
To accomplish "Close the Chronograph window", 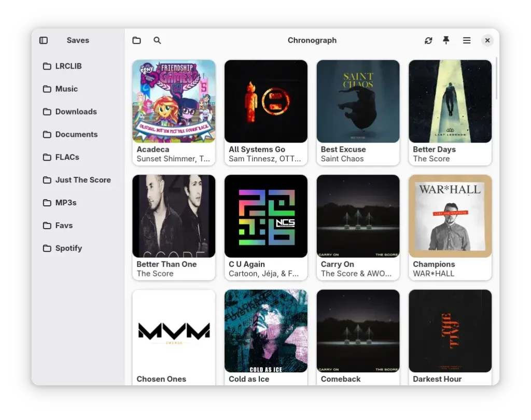I will (x=487, y=40).
